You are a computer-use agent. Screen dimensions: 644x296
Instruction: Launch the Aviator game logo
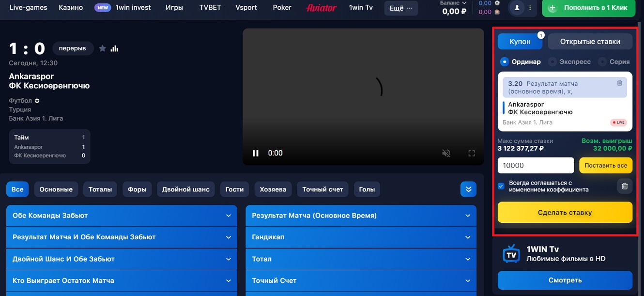pyautogui.click(x=321, y=8)
